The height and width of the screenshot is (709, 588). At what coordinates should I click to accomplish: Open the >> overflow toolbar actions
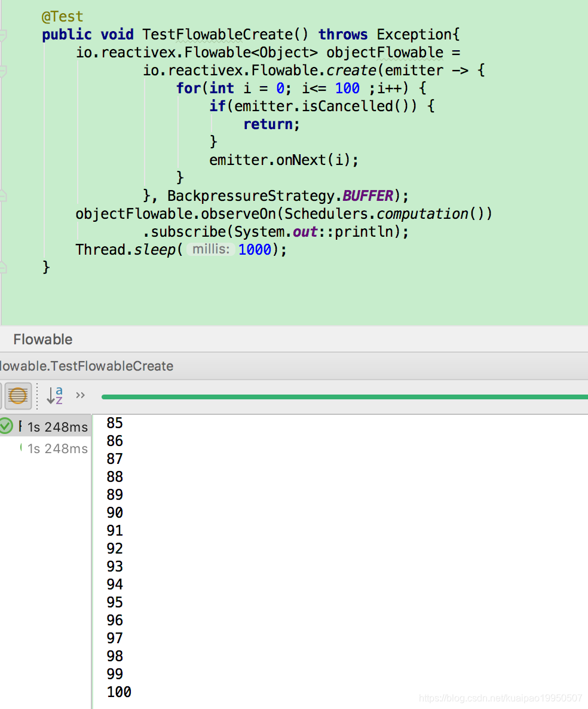(x=80, y=395)
